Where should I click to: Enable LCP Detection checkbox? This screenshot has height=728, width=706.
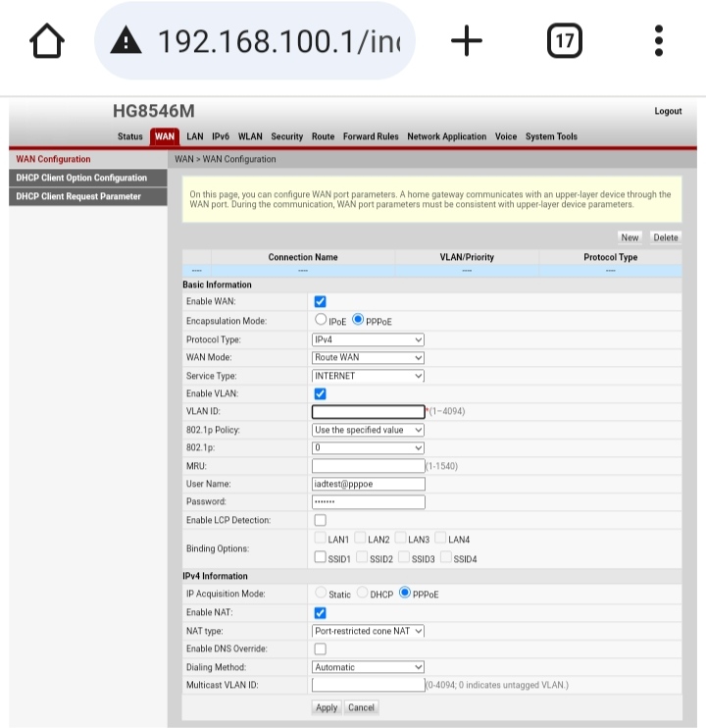[x=320, y=520]
